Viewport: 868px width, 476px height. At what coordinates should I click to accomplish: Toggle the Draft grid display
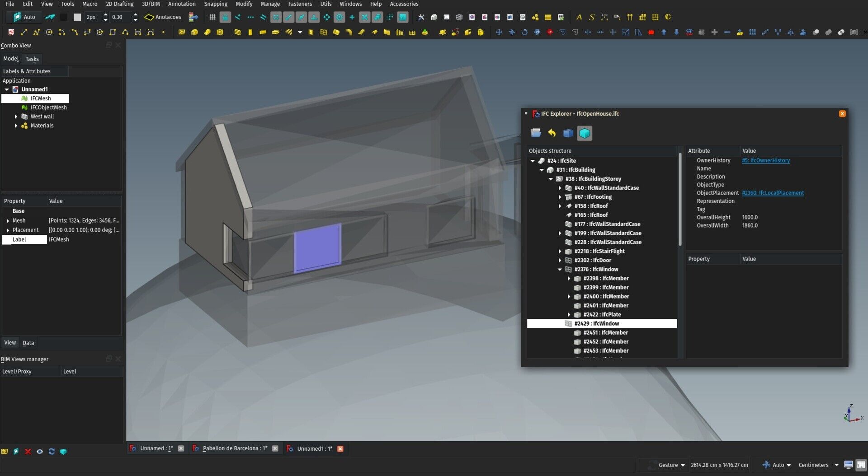tap(212, 17)
